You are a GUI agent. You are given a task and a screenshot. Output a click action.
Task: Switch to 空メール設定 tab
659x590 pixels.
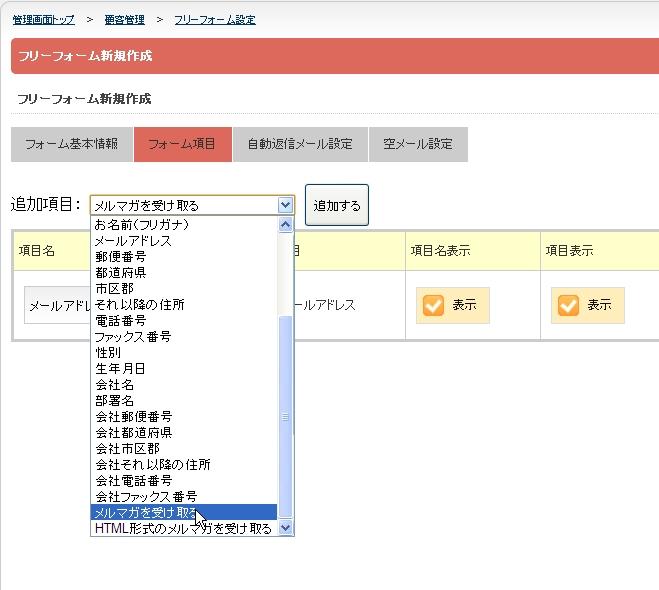tap(417, 144)
